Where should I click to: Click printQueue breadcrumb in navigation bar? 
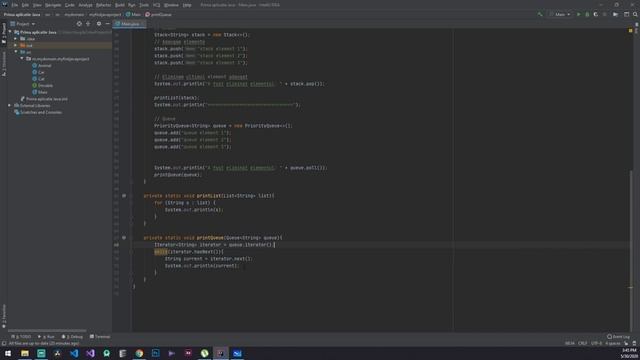click(x=159, y=14)
